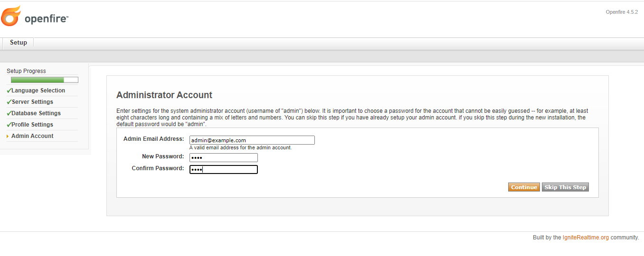Select the Server Settings step label
644x256 pixels.
tap(32, 102)
